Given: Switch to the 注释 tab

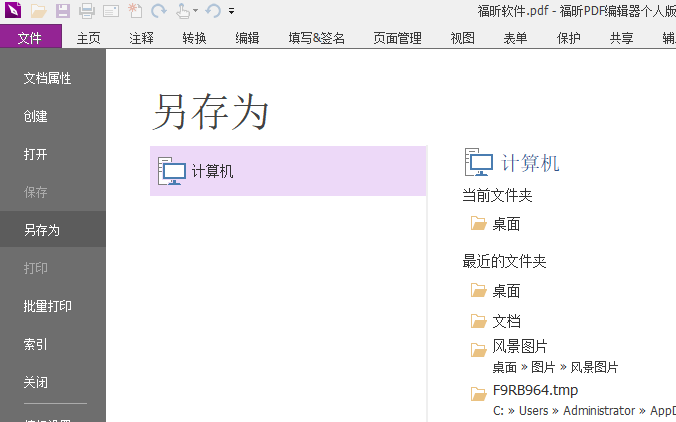Looking at the screenshot, I should tap(141, 38).
